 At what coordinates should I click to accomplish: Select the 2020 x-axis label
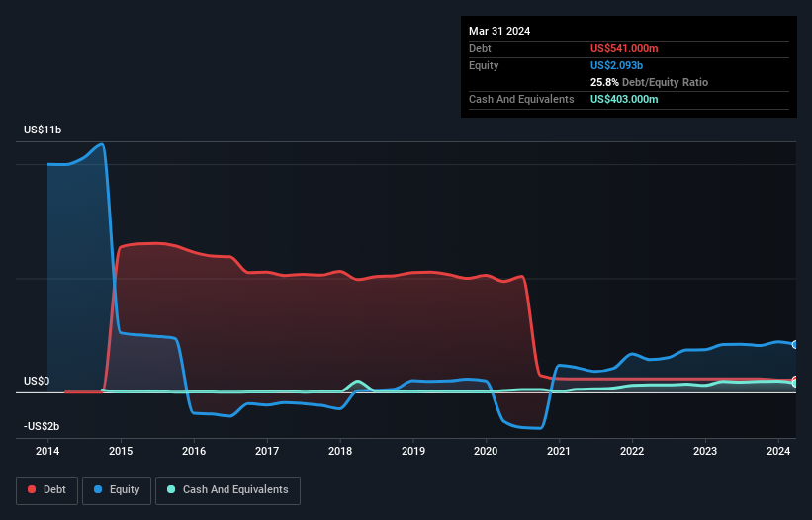pyautogui.click(x=486, y=451)
